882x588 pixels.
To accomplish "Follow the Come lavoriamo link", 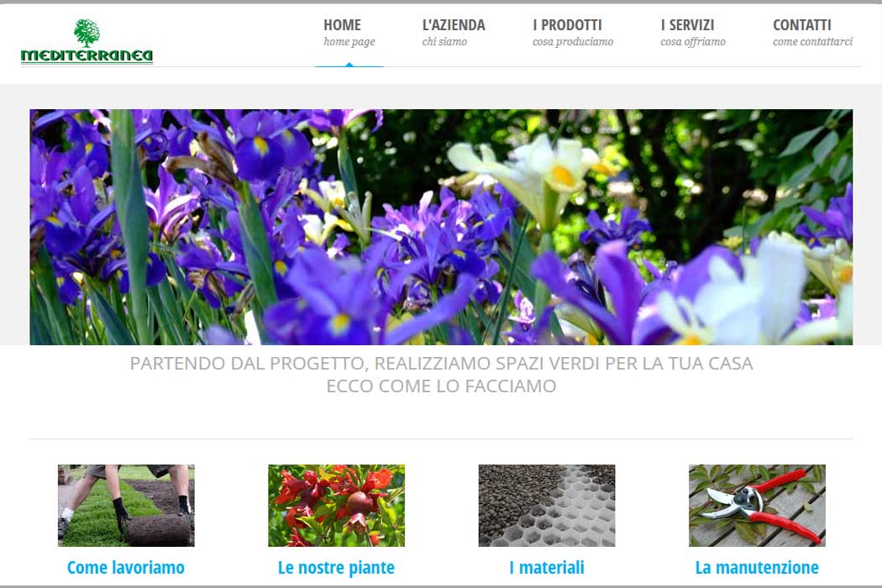I will pyautogui.click(x=126, y=568).
